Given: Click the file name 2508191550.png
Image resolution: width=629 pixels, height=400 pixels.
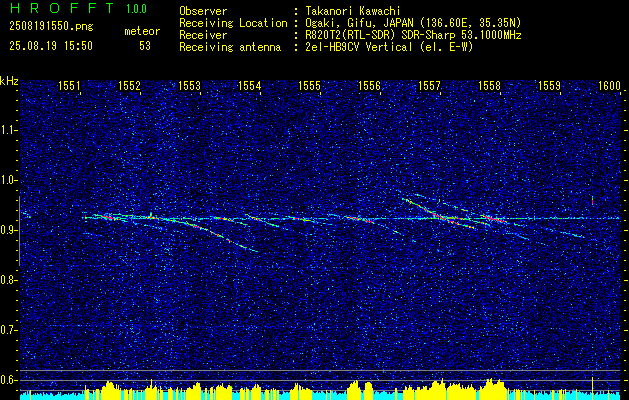Looking at the screenshot, I should (51, 27).
